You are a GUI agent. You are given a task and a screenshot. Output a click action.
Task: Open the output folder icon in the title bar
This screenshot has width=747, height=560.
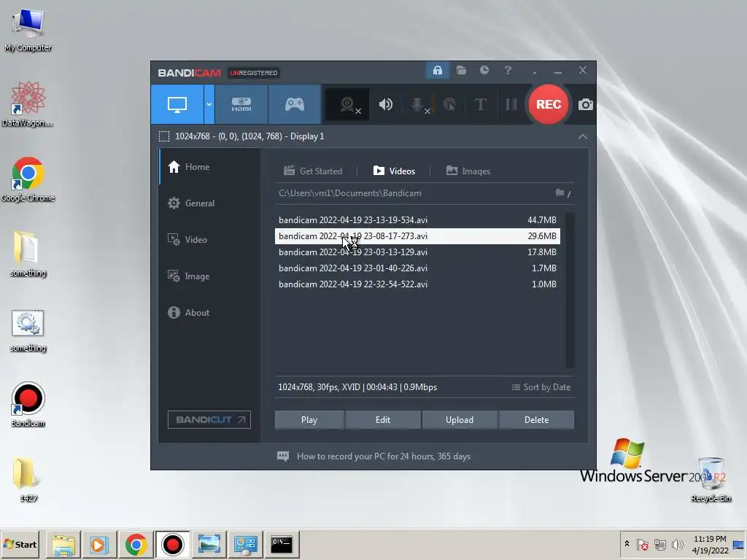click(x=461, y=71)
